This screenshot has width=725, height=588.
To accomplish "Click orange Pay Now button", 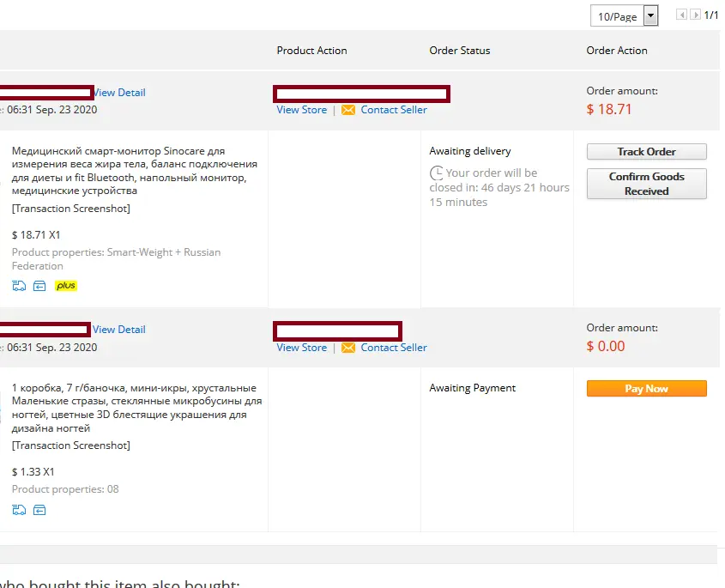I will (x=646, y=389).
